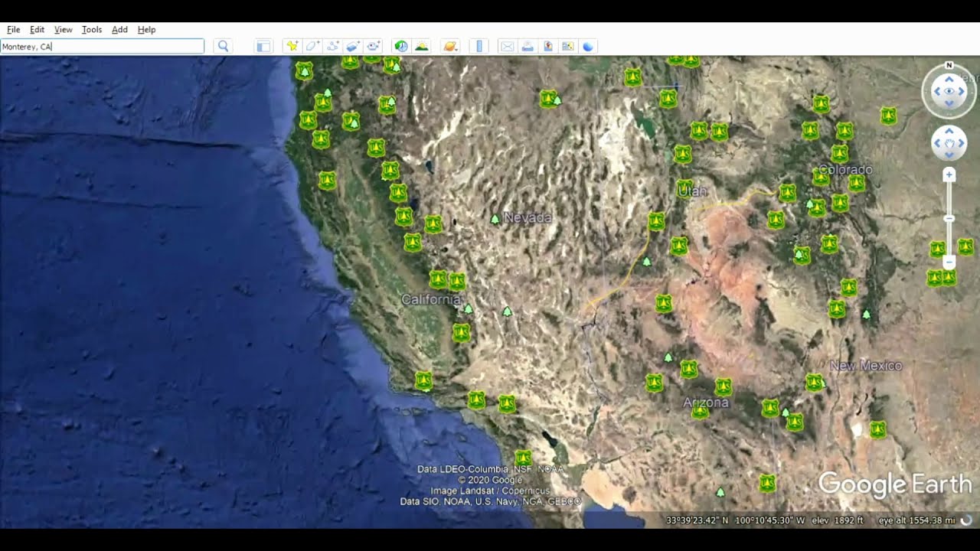Click the © 2020 Google attribution text

tap(490, 480)
